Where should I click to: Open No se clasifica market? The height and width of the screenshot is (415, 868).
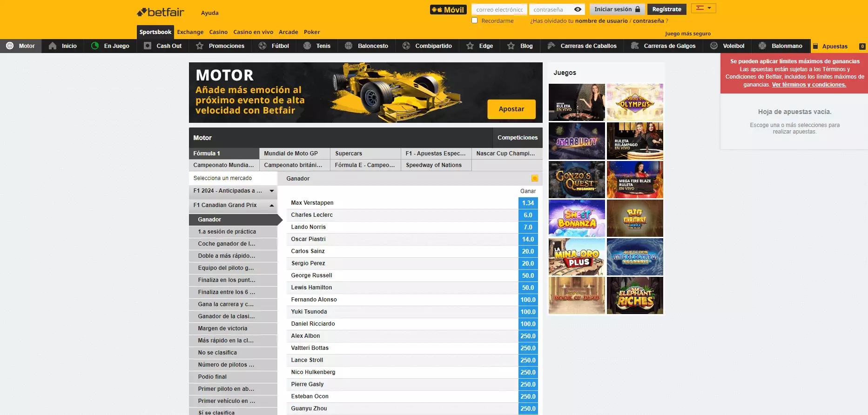tap(233, 353)
